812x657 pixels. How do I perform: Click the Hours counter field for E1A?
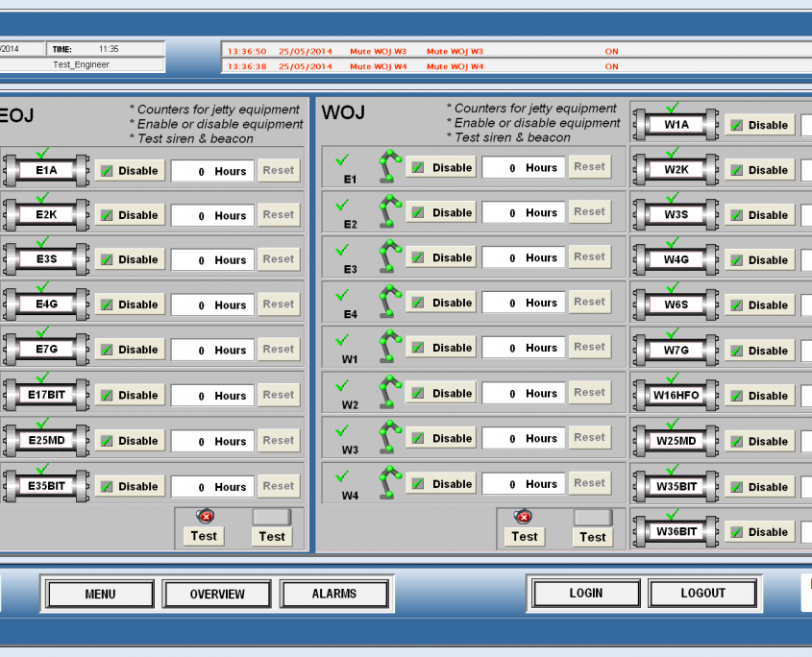tap(212, 170)
